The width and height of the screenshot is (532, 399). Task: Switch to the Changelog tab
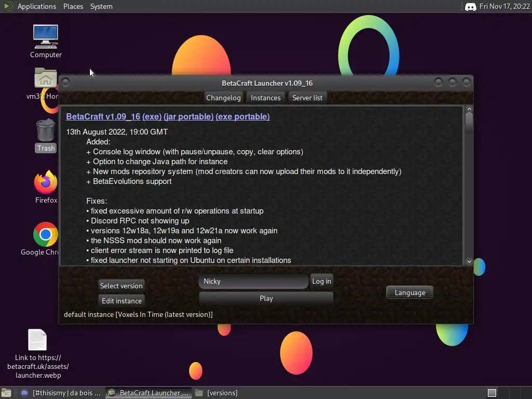pyautogui.click(x=223, y=98)
